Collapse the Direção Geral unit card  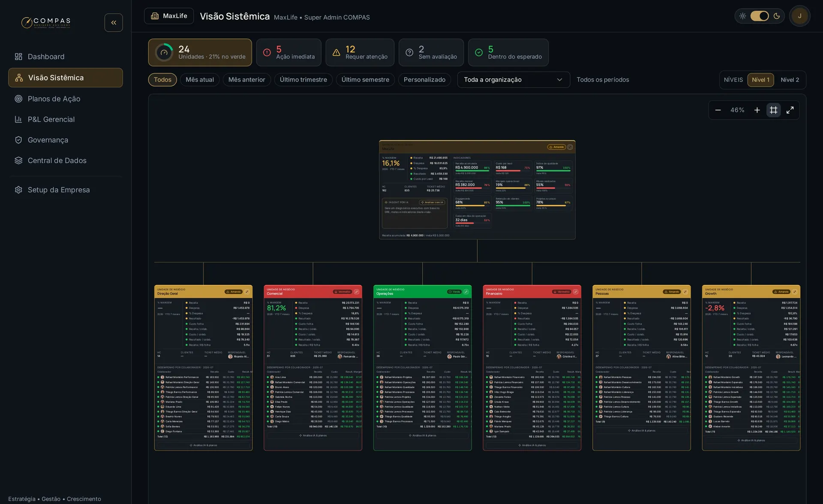[247, 292]
